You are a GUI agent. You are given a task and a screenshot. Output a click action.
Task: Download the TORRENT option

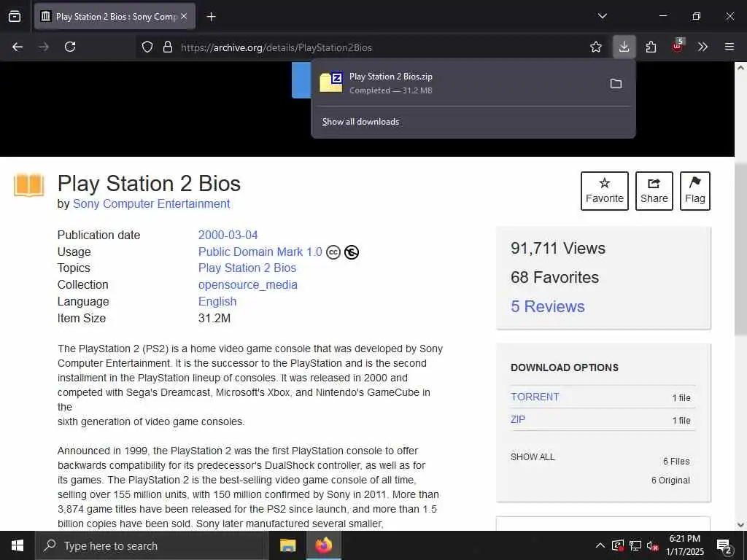coord(535,397)
